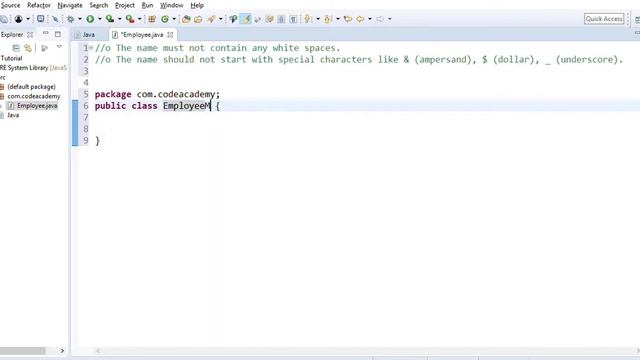Screen dimensions: 640x360
Task: Expand the Back history dropdown arrow
Action: point(370,19)
